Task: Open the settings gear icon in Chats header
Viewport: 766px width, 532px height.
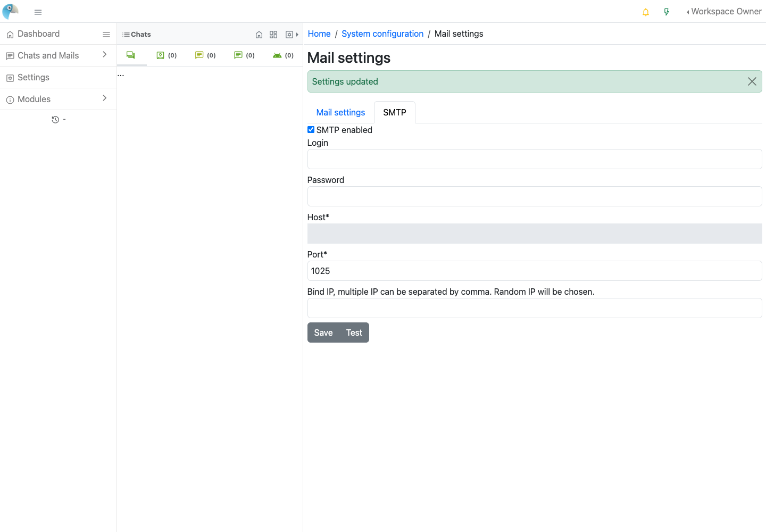Action: click(289, 35)
